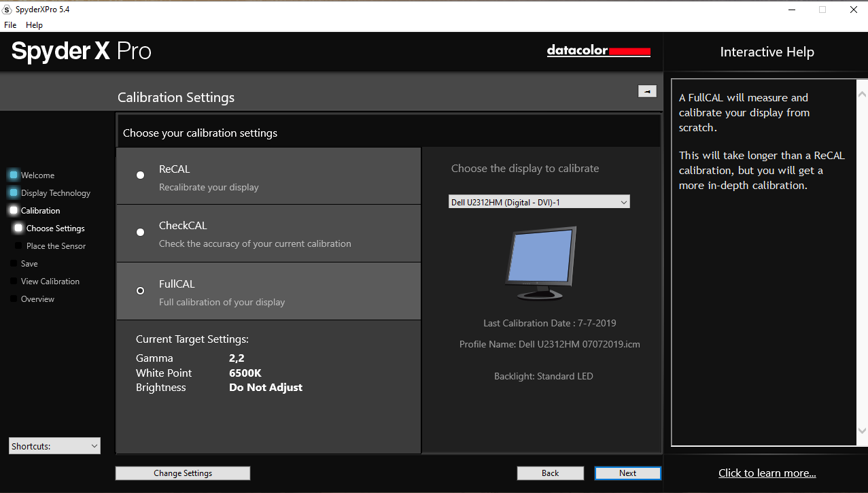Image resolution: width=868 pixels, height=493 pixels.
Task: Click the Check the accuracy description text
Action: 255,243
